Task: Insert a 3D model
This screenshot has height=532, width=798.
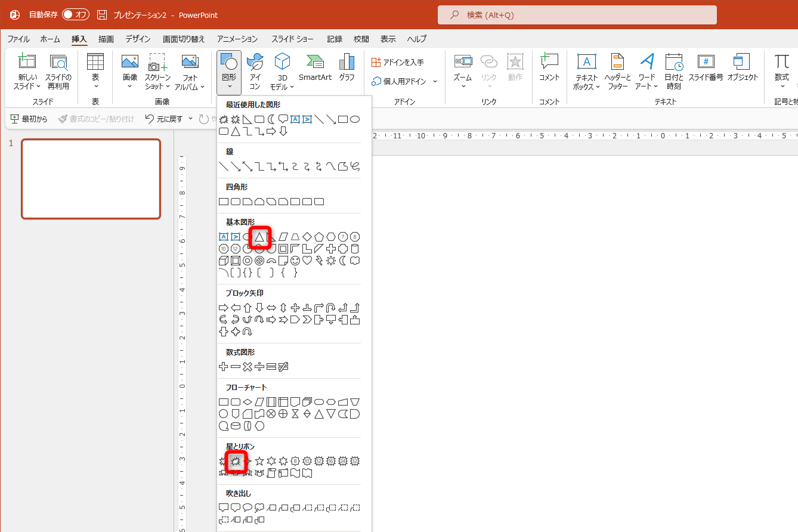Action: pos(282,70)
